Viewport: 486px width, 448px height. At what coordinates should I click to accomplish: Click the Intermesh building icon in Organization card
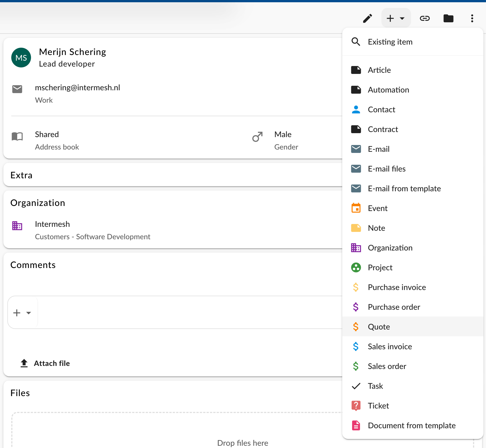coord(17,226)
